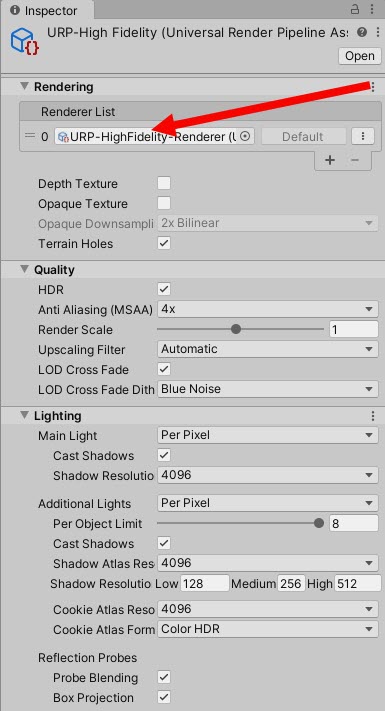Toggle Main Light Cast Shadows checkbox
Viewport: 385px width, 711px height.
click(x=164, y=455)
